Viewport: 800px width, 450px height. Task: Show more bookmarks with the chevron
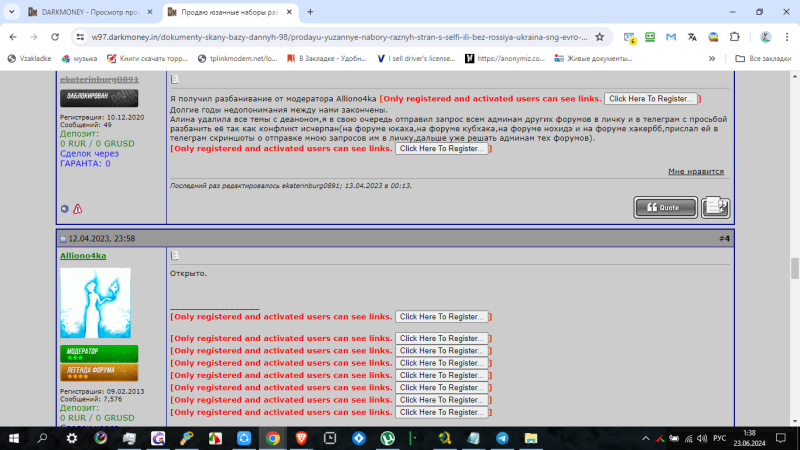(712, 59)
